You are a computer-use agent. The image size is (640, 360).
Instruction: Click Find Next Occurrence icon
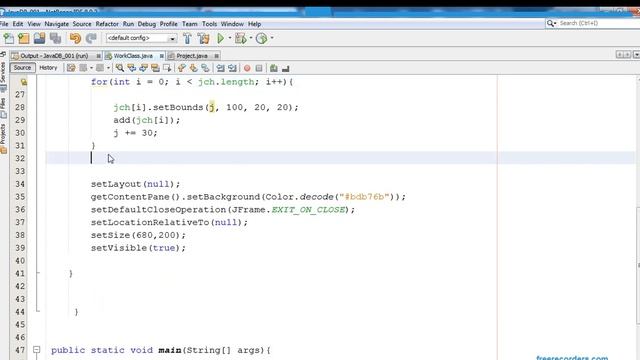(143, 68)
